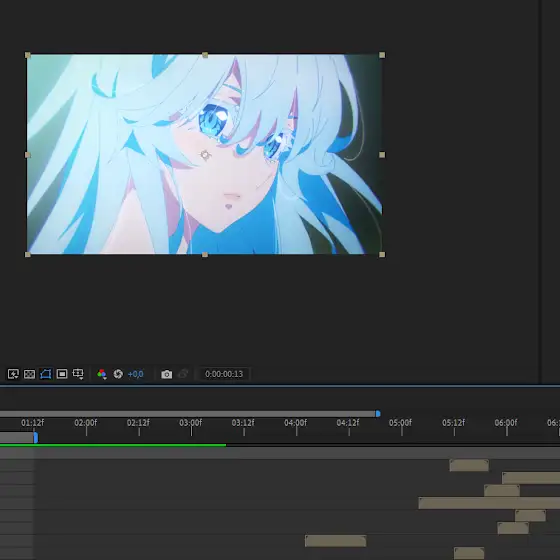
Task: Select the long layer bar starting after 05:00f
Action: click(x=489, y=503)
